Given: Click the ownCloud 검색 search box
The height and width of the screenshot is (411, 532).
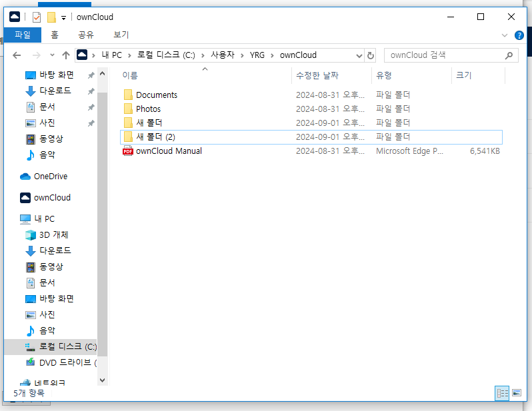Looking at the screenshot, I should coord(451,55).
